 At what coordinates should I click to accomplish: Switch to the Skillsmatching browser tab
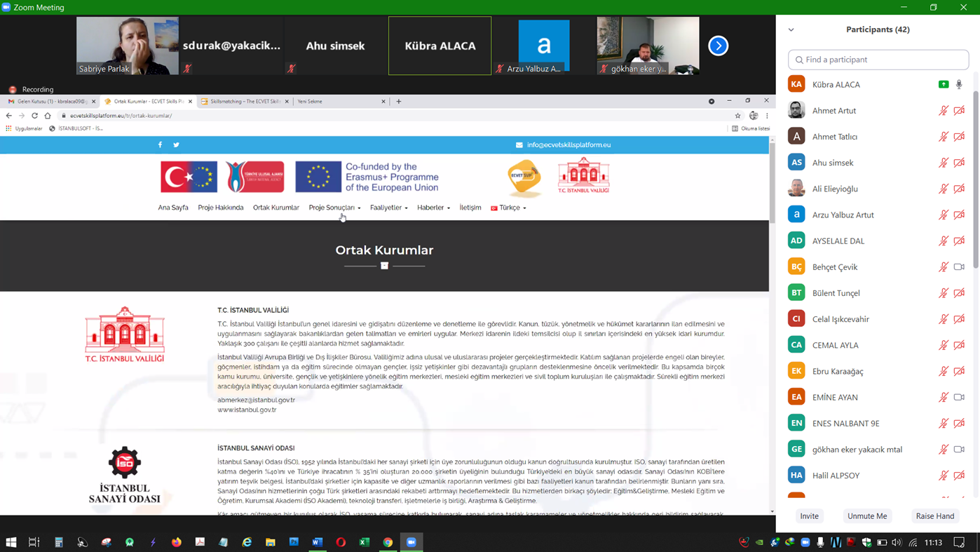click(x=245, y=102)
